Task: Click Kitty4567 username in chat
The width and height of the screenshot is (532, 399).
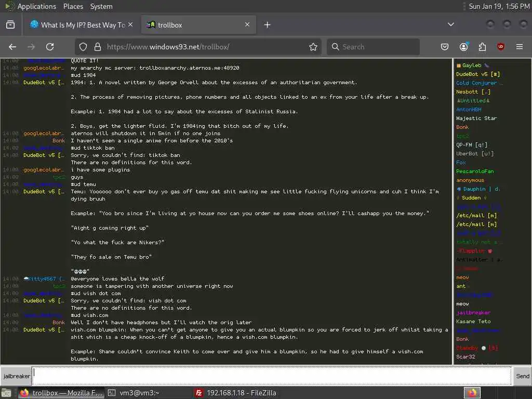Action: pyautogui.click(x=44, y=279)
